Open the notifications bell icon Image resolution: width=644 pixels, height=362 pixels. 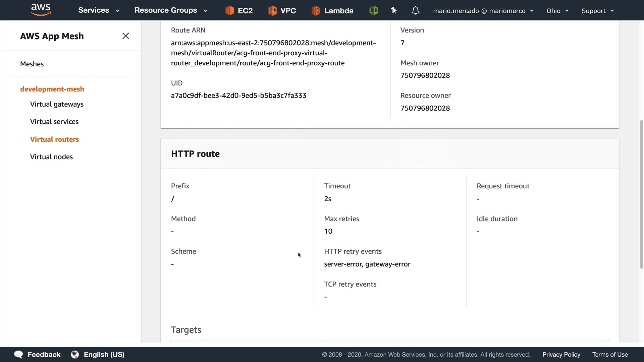pos(415,11)
